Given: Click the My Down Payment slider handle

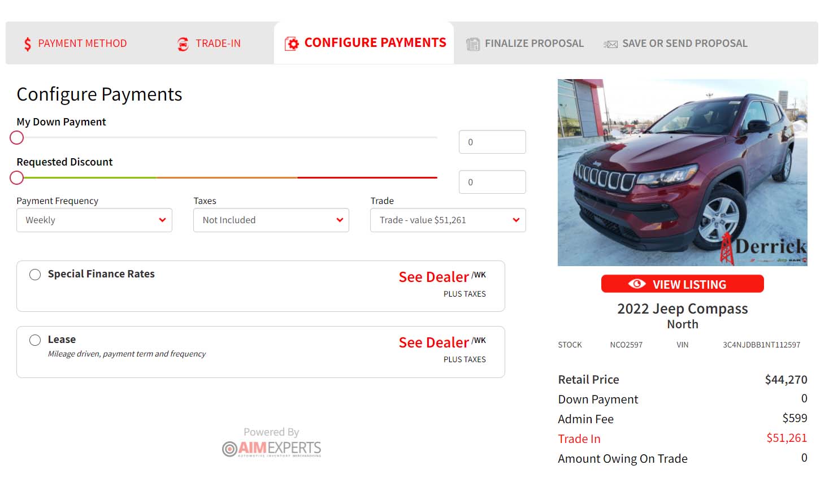Looking at the screenshot, I should [x=17, y=138].
